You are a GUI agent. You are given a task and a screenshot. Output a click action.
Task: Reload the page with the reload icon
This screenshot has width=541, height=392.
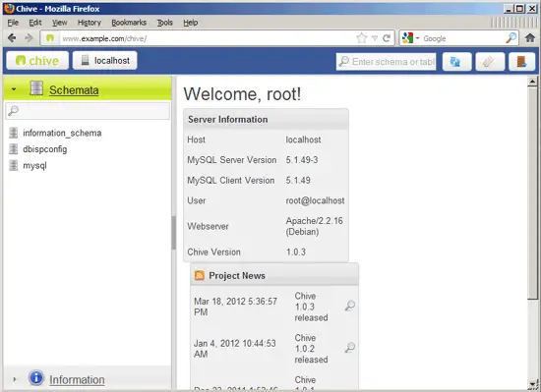coord(387,38)
